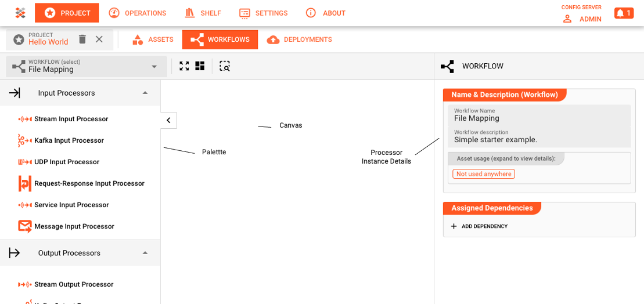
Task: Collapse the Input Processors section
Action: point(145,93)
